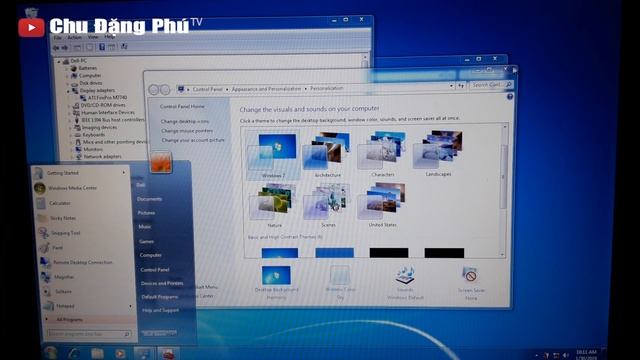Launch Windows Media Center from Start menu

click(80, 188)
